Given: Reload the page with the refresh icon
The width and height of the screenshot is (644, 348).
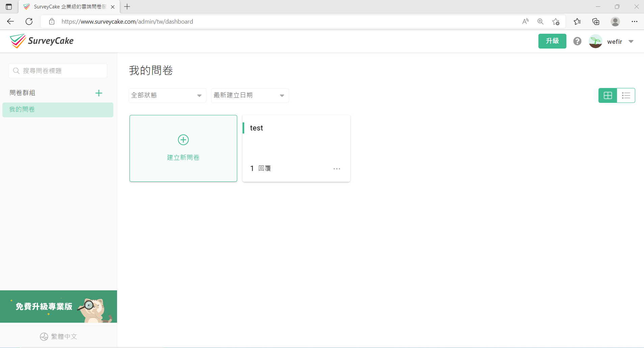Looking at the screenshot, I should (29, 22).
